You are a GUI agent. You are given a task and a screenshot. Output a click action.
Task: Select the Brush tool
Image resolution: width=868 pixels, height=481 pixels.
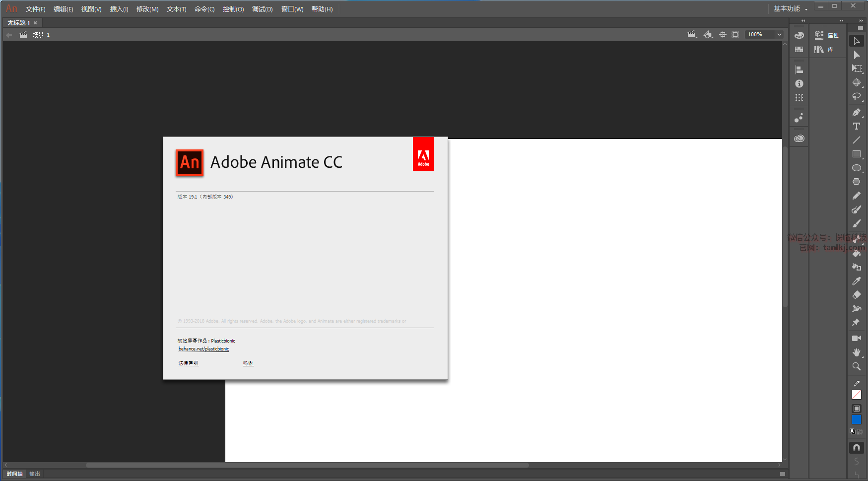point(857,223)
